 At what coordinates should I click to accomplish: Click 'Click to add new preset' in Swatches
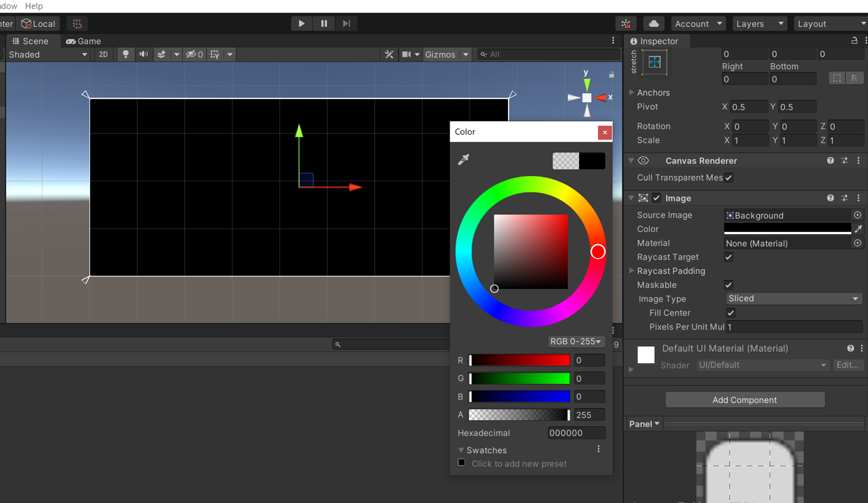point(518,464)
